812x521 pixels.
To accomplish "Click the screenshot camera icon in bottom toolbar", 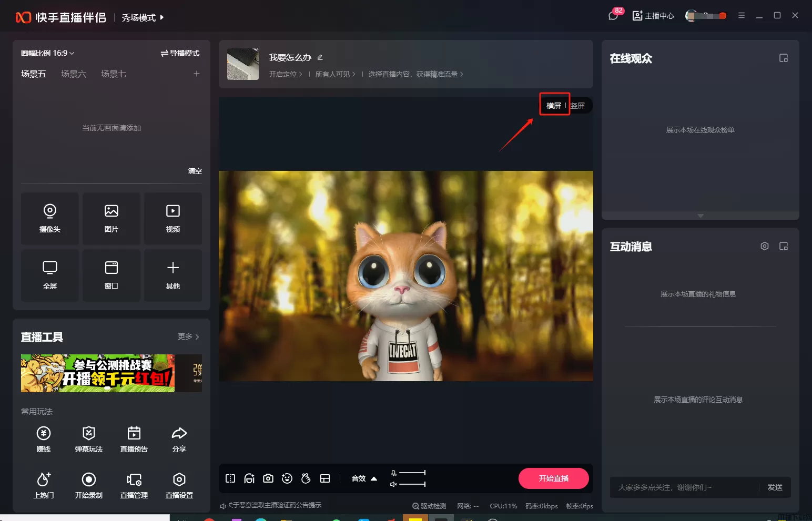I will coord(268,478).
